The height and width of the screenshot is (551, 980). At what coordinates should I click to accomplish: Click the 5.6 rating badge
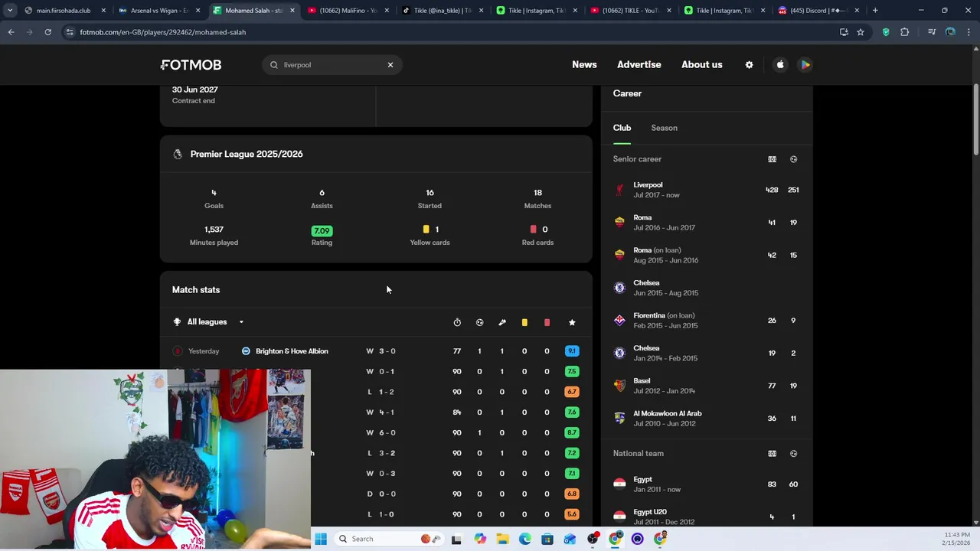pos(572,514)
